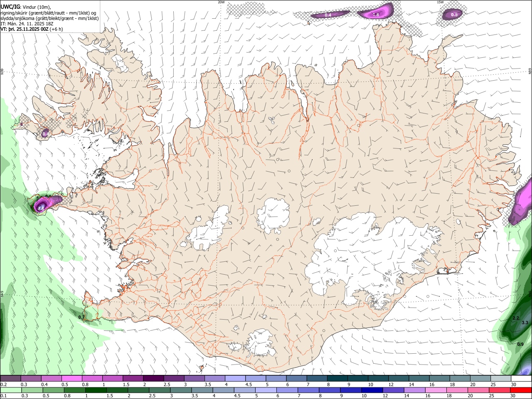Viewport: 532px width, 399px height.
Task: Click the round Hofsjökull glacier in central Iceland
Action: pyautogui.click(x=273, y=215)
